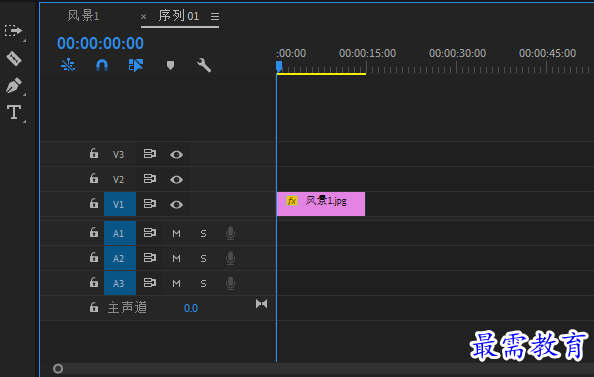Close the 序列01 sequence tab
Viewport: 594px width, 377px height.
pyautogui.click(x=143, y=17)
